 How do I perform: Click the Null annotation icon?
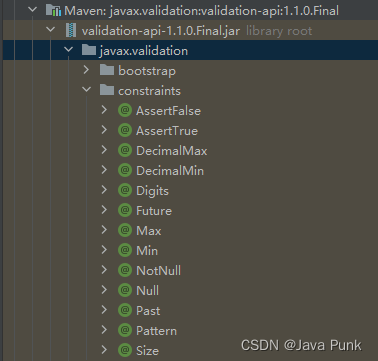(125, 290)
